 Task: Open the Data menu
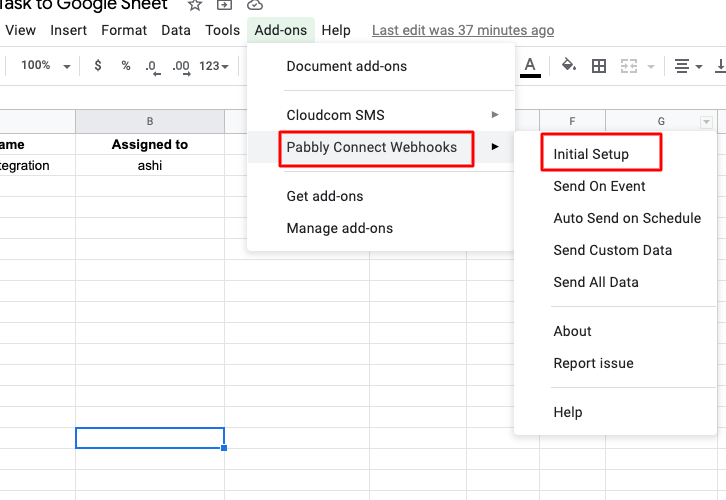point(176,30)
